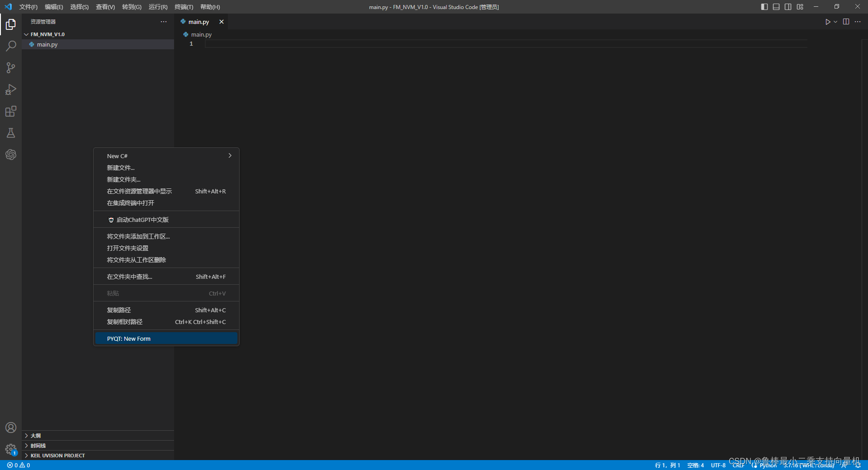Open the 转到(G) menu
Viewport: 868px width, 470px height.
[132, 7]
